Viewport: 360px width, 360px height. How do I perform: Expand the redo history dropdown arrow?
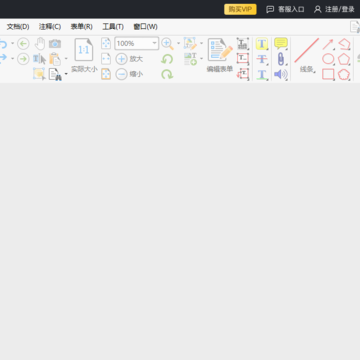click(12, 59)
